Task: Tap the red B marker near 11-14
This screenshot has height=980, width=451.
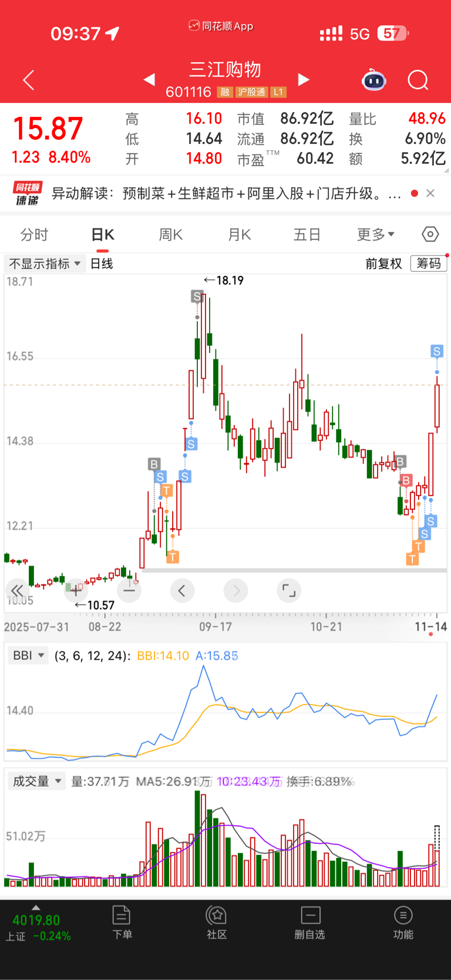Action: click(x=406, y=480)
